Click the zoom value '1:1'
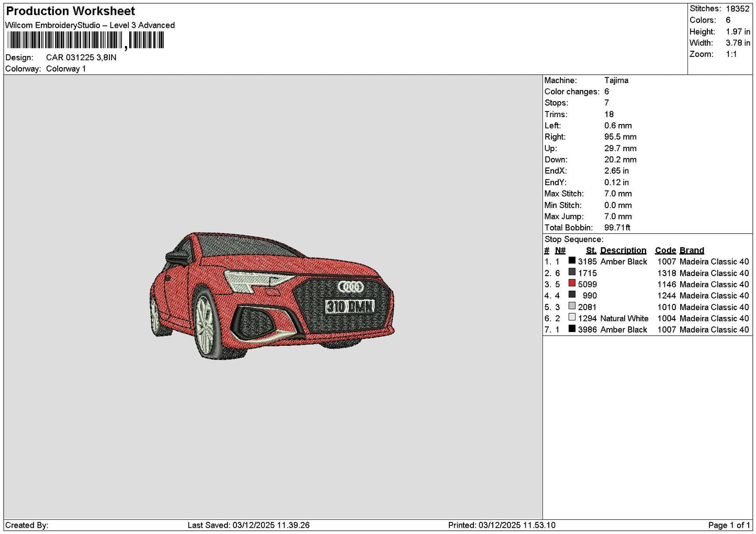Screen dimensions: 756x534 tap(731, 54)
